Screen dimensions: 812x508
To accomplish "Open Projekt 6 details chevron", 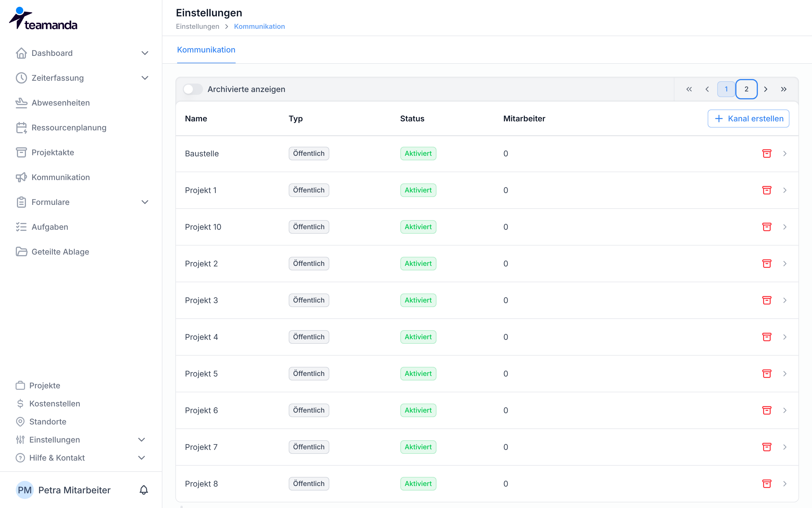I will point(785,410).
